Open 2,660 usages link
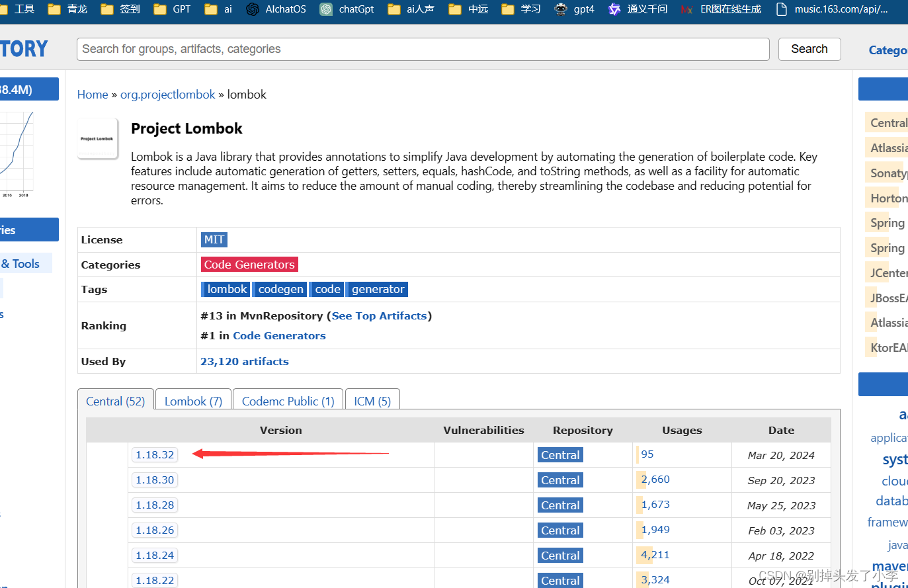Viewport: 908px width, 588px height. pyautogui.click(x=655, y=480)
